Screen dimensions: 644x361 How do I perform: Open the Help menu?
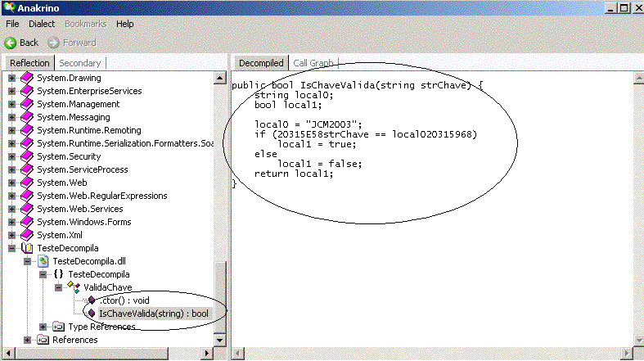click(x=125, y=24)
